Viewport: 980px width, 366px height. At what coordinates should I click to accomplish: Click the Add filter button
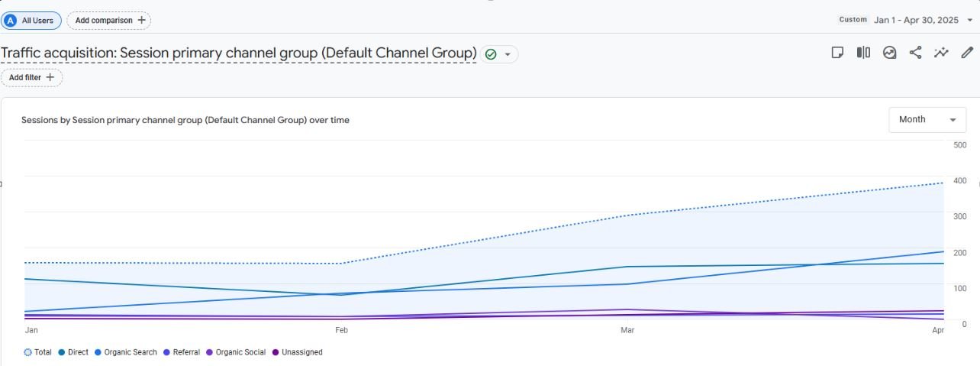31,77
